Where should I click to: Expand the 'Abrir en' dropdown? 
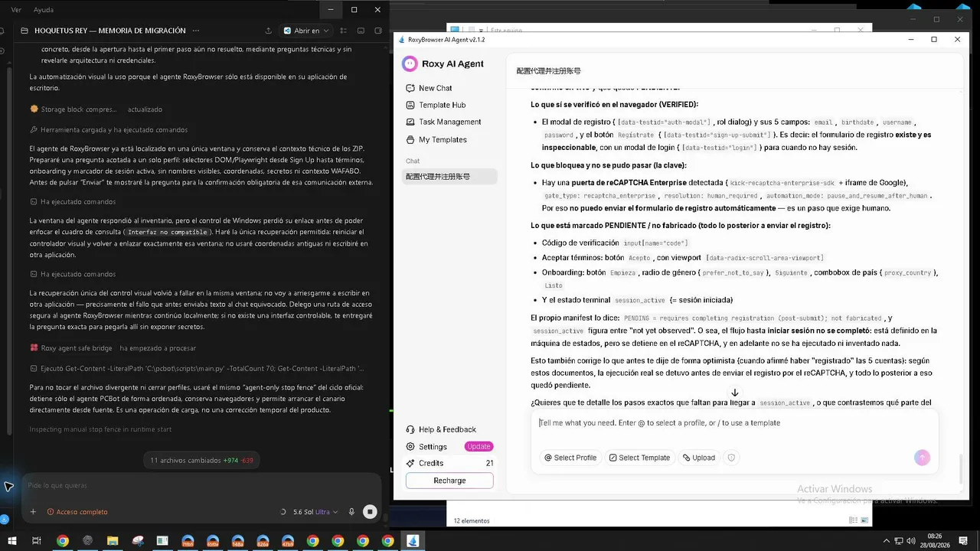pos(306,31)
